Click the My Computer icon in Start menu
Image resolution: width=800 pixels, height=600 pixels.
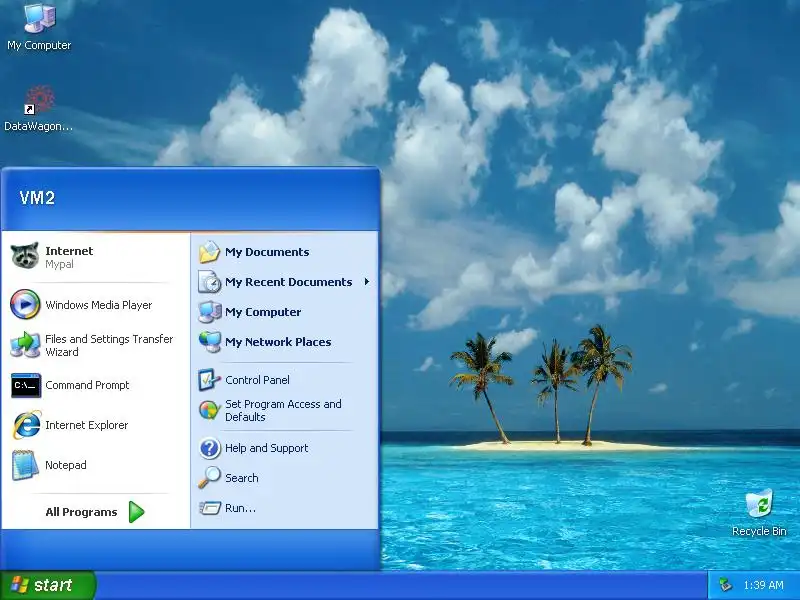point(209,312)
